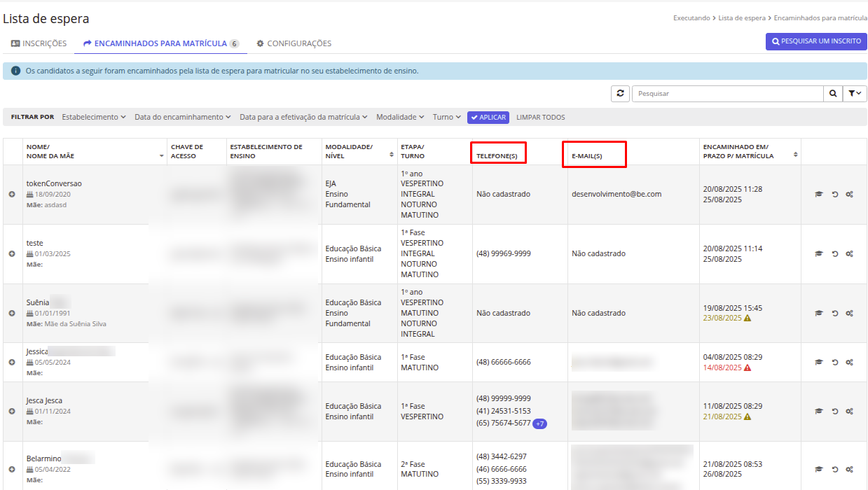The height and width of the screenshot is (490, 868).
Task: Open the Configurações tab
Action: click(x=294, y=43)
